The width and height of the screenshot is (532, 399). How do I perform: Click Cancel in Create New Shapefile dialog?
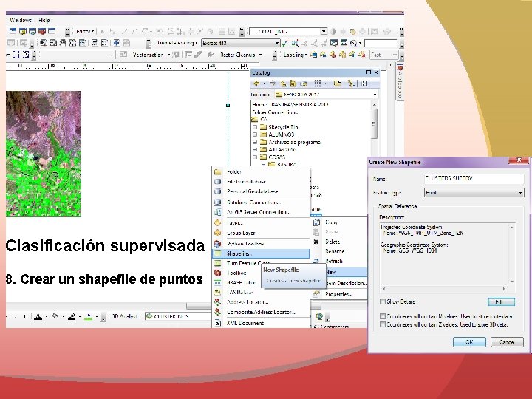tap(507, 342)
